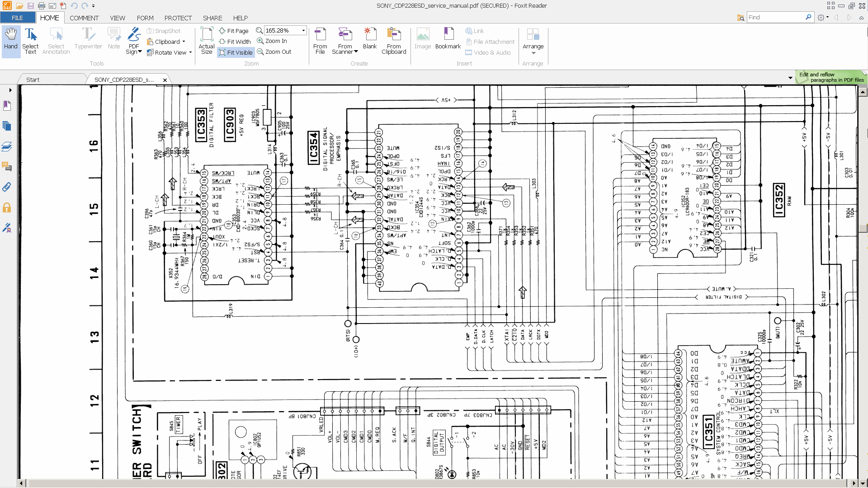This screenshot has width=868, height=488.
Task: Click the Print icon
Action: tap(41, 6)
